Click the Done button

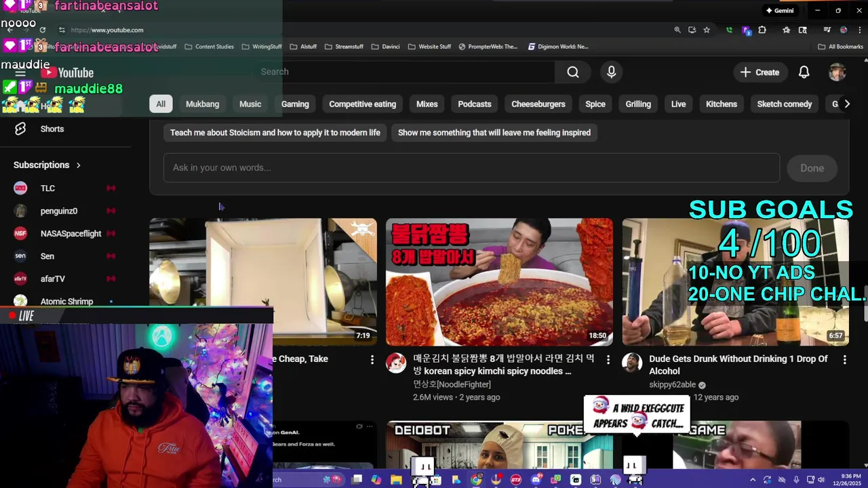point(812,168)
